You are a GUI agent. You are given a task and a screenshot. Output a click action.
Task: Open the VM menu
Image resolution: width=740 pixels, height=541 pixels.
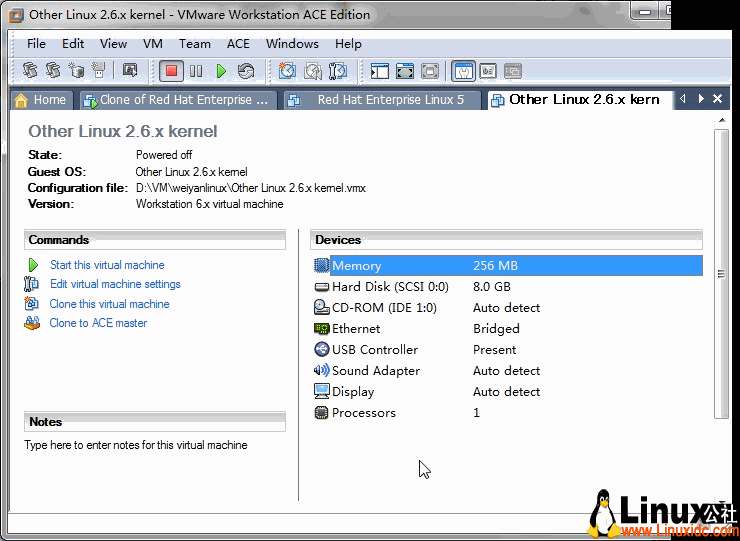coord(152,44)
